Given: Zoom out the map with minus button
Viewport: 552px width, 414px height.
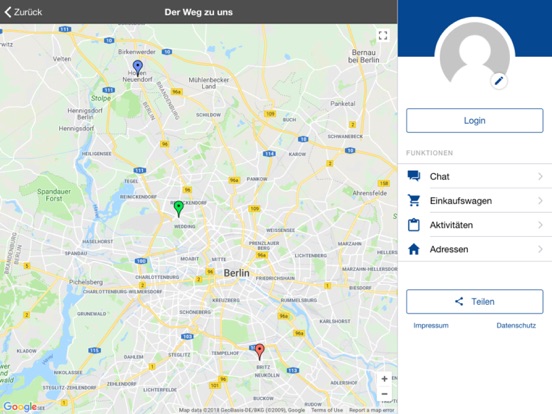Looking at the screenshot, I should (384, 394).
